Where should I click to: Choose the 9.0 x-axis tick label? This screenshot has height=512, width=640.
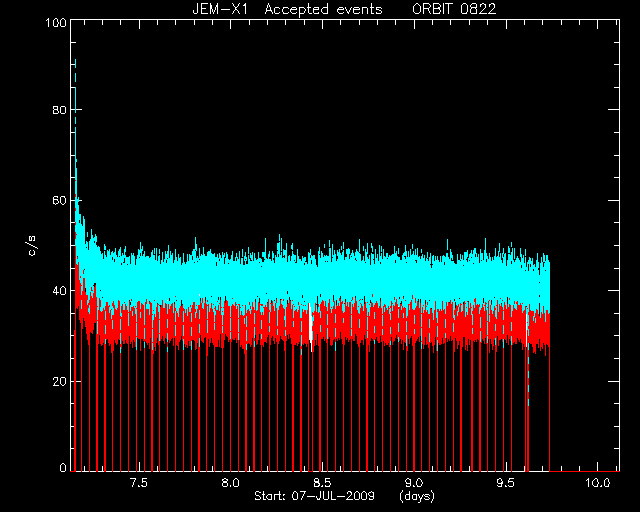click(413, 483)
